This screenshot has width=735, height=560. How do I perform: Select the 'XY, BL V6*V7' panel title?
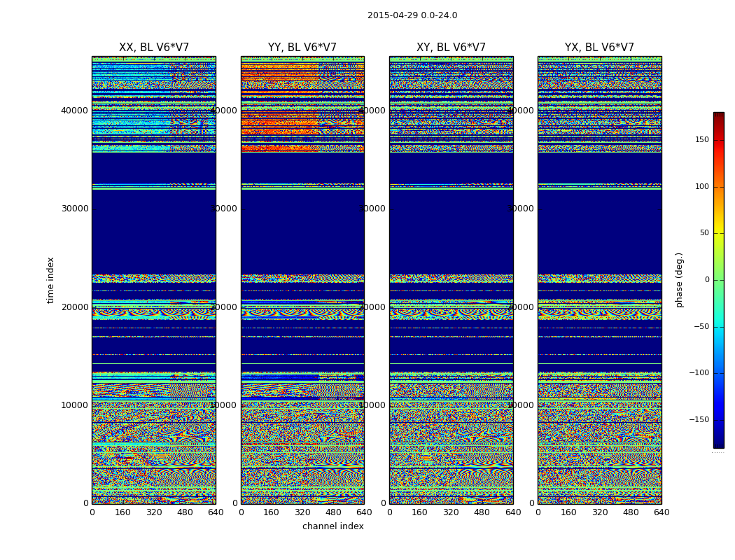point(451,48)
